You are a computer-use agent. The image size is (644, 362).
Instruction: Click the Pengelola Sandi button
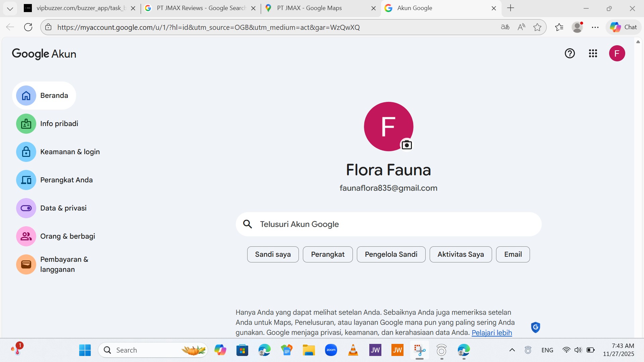click(391, 254)
